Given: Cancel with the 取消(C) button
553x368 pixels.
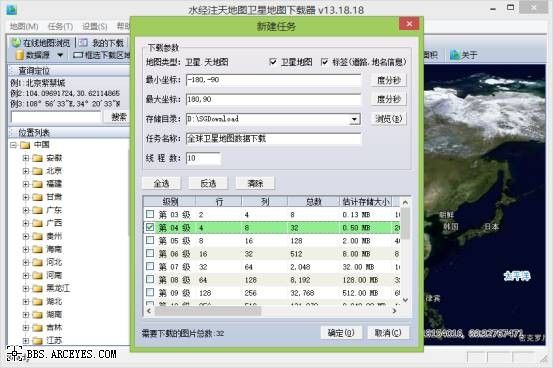Looking at the screenshot, I should coord(388,333).
